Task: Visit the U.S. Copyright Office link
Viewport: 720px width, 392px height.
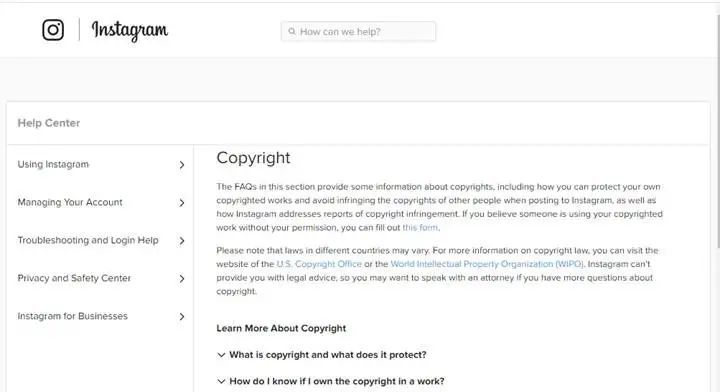Action: (319, 264)
